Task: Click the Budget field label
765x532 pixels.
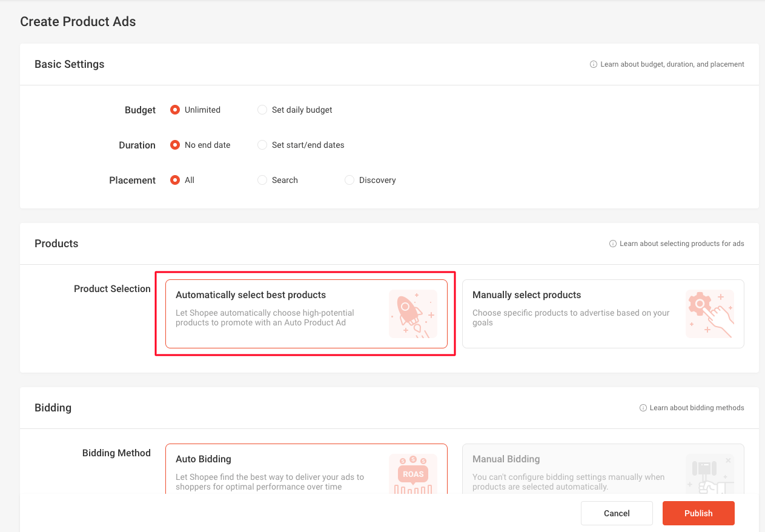Action: [x=140, y=110]
